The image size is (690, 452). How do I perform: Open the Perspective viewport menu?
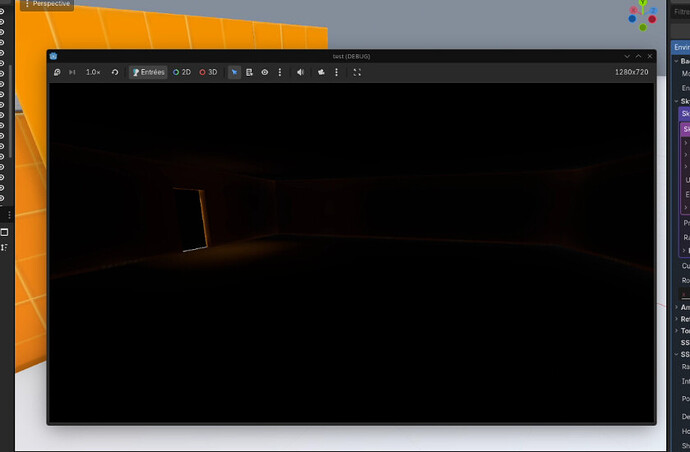pos(46,4)
